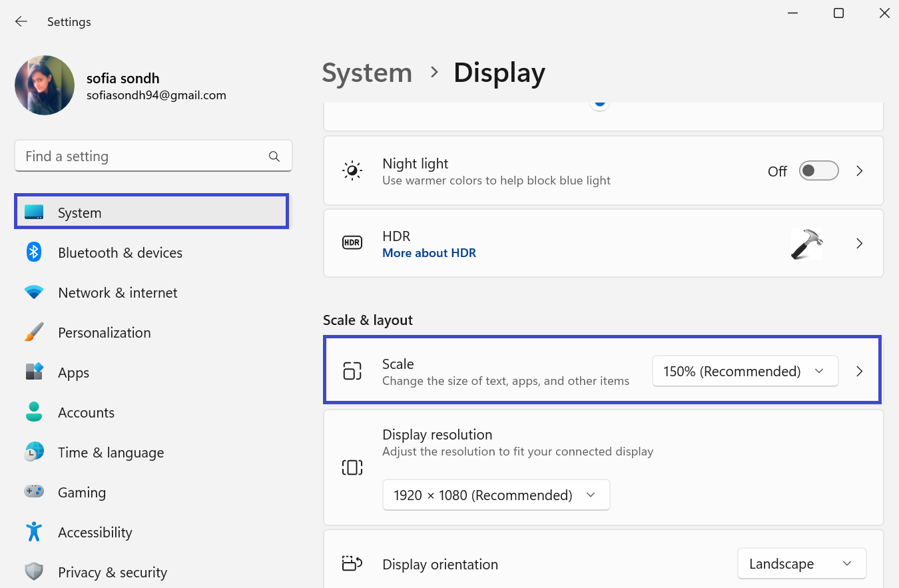Open the Scale 150% dropdown
The width and height of the screenshot is (899, 588).
[x=745, y=372]
